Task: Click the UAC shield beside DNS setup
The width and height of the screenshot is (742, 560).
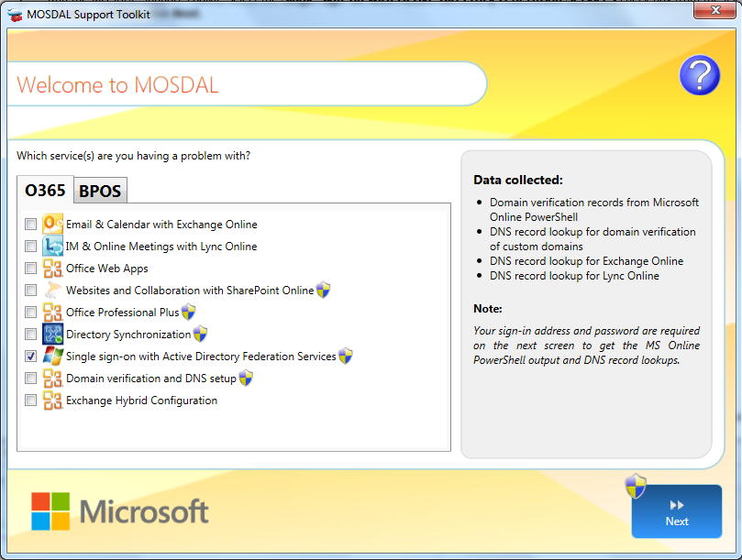Action: [x=246, y=378]
